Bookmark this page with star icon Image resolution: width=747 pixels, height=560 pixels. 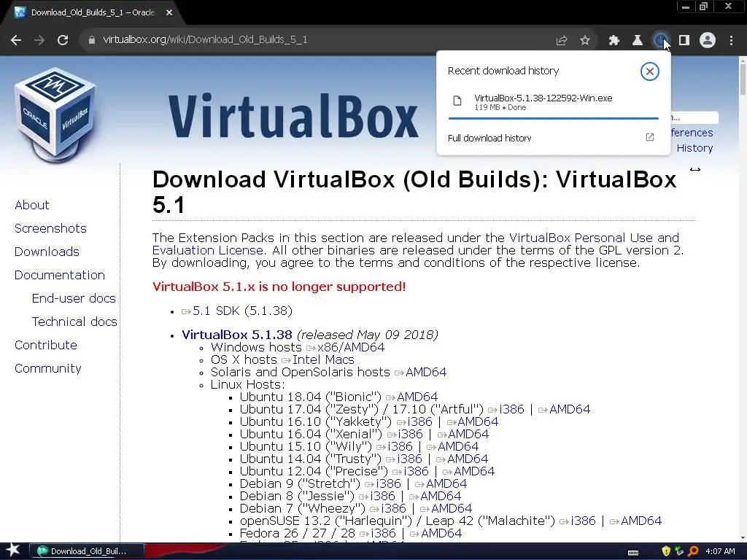click(x=585, y=41)
